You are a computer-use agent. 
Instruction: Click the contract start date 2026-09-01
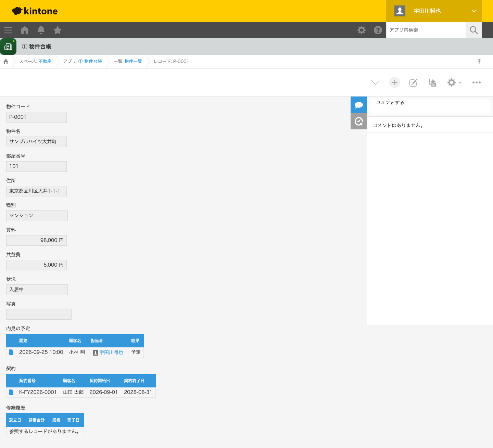pyautogui.click(x=104, y=392)
